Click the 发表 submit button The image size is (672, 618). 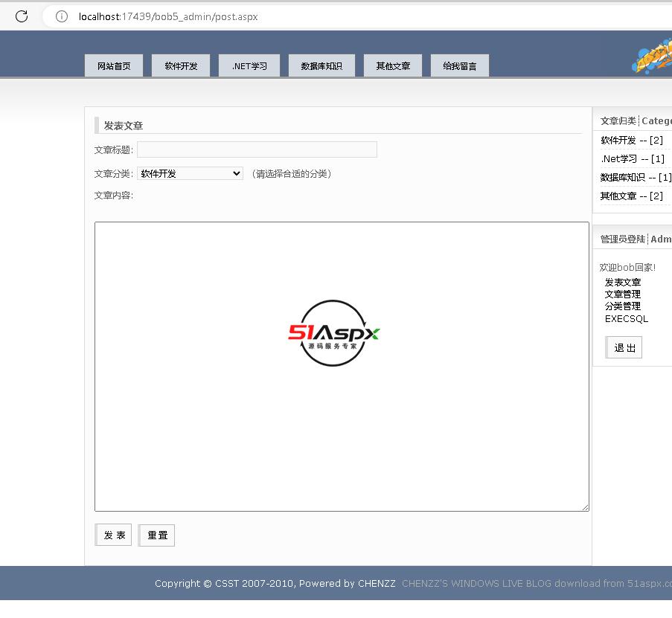click(113, 535)
